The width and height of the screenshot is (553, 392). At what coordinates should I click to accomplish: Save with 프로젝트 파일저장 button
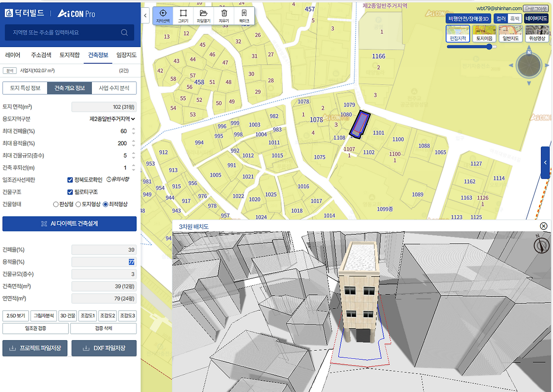pyautogui.click(x=35, y=348)
